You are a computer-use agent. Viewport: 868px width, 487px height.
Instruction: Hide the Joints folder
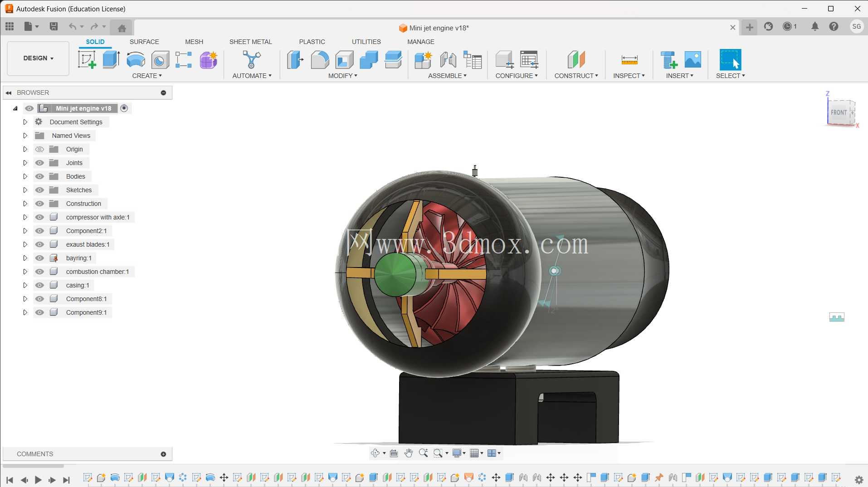(39, 163)
